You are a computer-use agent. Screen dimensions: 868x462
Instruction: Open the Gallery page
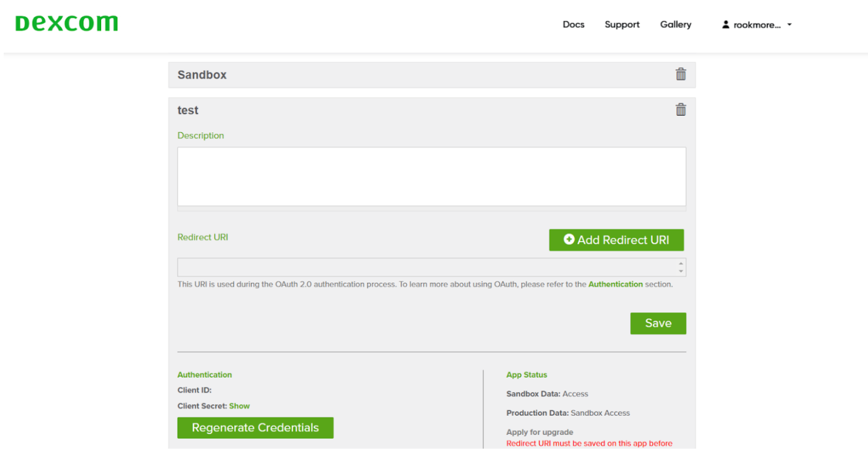point(676,25)
